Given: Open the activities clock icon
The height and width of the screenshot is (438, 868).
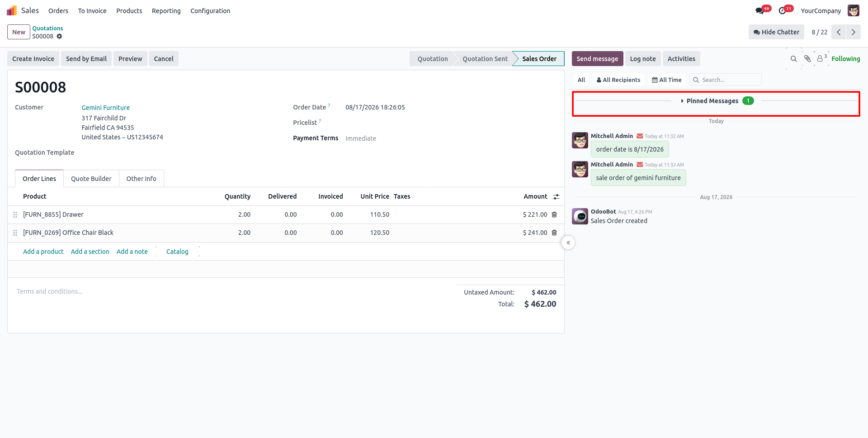Looking at the screenshot, I should pyautogui.click(x=783, y=11).
